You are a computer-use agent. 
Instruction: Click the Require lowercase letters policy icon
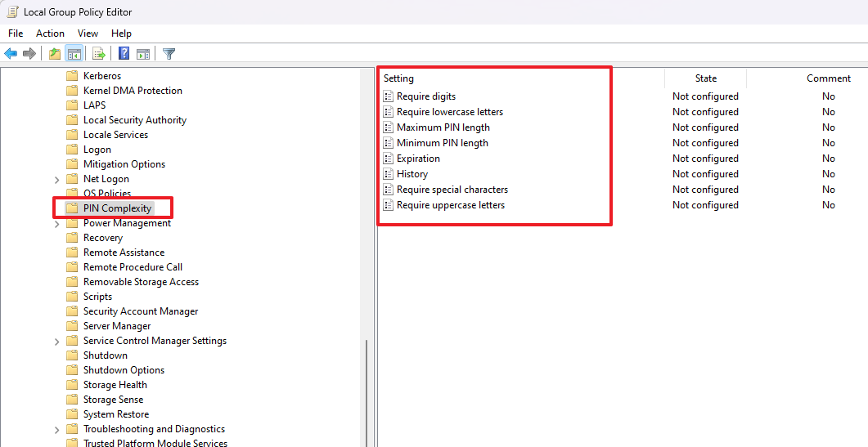coord(389,112)
